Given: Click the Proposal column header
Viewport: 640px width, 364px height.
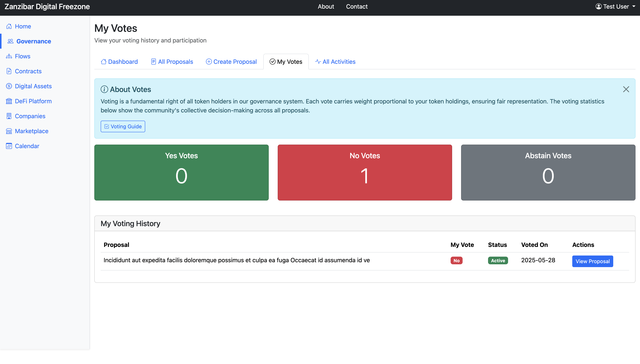Looking at the screenshot, I should [116, 245].
